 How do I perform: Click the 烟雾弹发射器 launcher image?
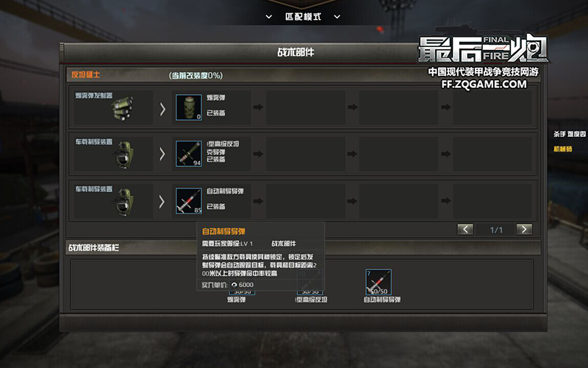click(122, 109)
